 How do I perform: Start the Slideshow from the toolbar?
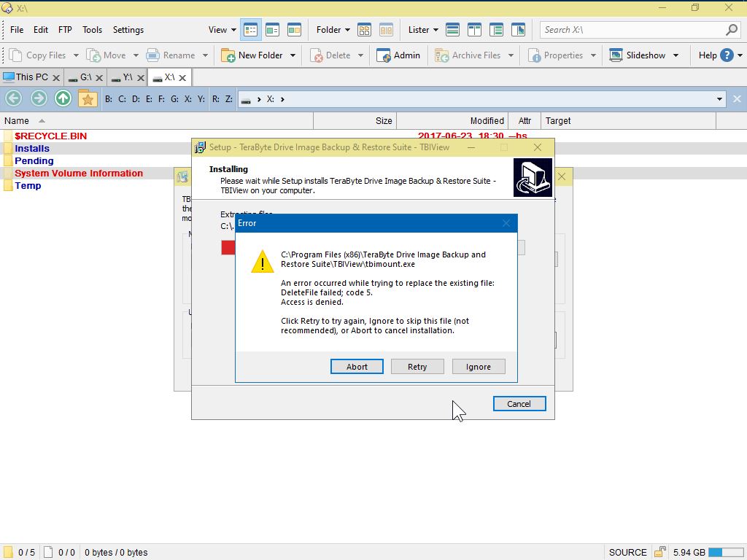(x=638, y=55)
